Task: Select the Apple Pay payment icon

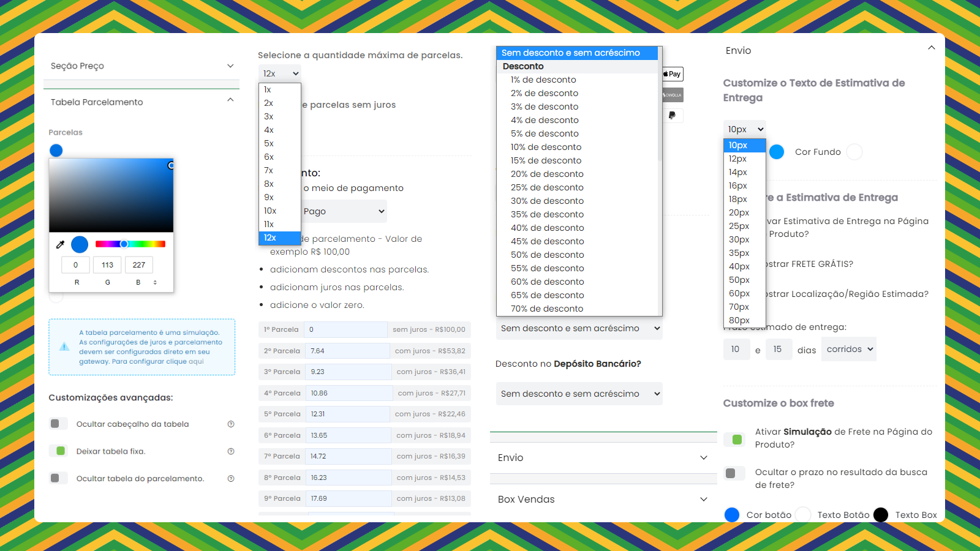Action: coord(671,73)
